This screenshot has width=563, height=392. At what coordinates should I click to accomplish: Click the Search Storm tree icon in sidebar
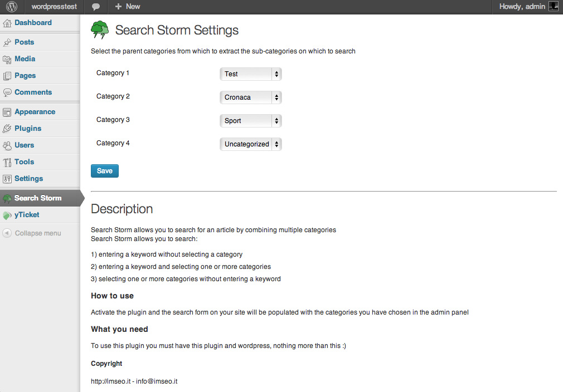point(7,198)
